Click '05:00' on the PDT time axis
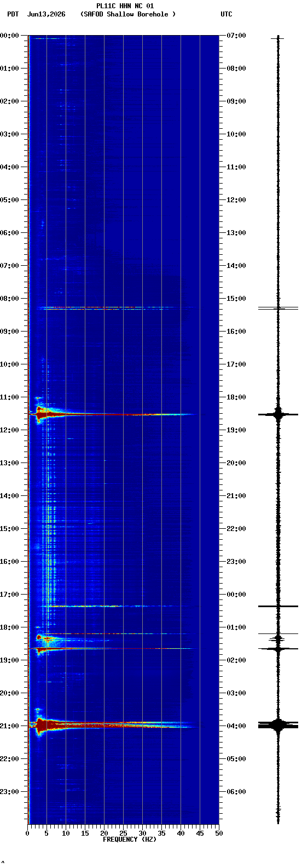The width and height of the screenshot is (302, 868). [x=9, y=199]
